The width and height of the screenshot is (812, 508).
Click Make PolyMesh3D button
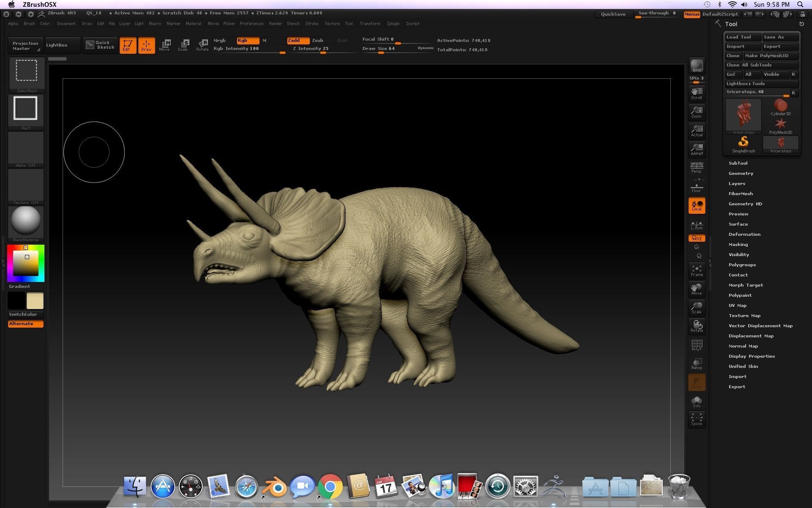tap(771, 56)
